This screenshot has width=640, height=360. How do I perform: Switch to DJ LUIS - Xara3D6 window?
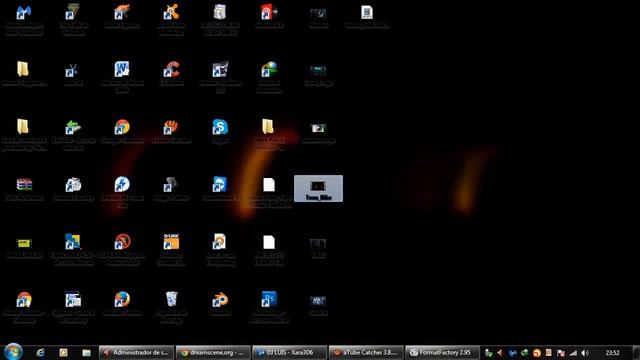pyautogui.click(x=289, y=352)
